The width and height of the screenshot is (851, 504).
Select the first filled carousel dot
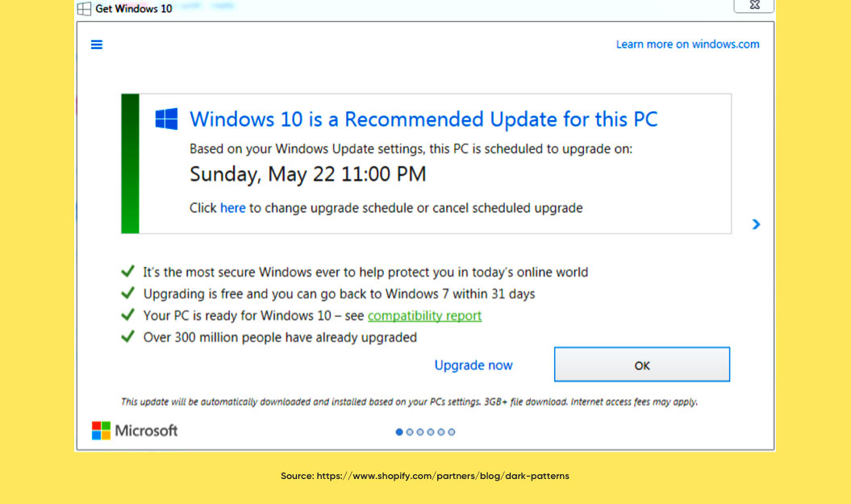(x=399, y=431)
